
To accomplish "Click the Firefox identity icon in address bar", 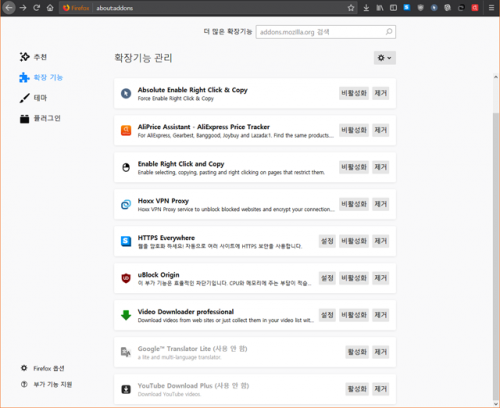I will pyautogui.click(x=76, y=8).
